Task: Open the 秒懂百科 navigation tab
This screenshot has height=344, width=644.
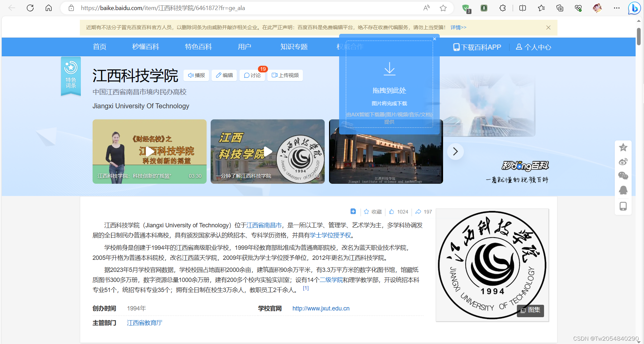Action: coord(146,47)
